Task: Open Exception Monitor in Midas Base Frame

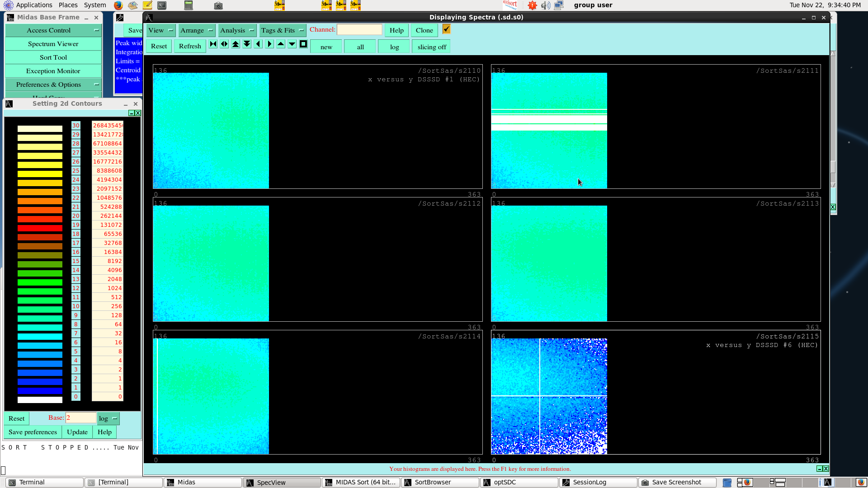Action: 53,71
